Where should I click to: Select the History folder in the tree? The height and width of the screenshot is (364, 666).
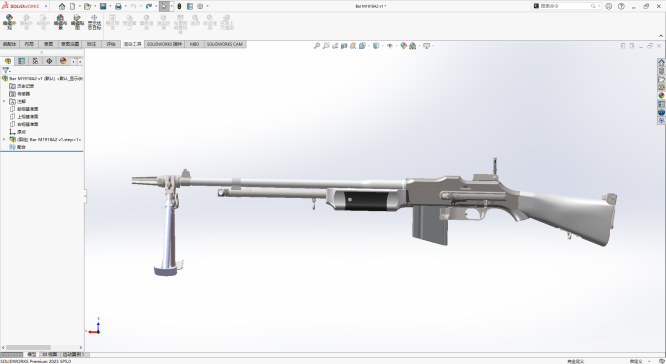tap(21, 86)
